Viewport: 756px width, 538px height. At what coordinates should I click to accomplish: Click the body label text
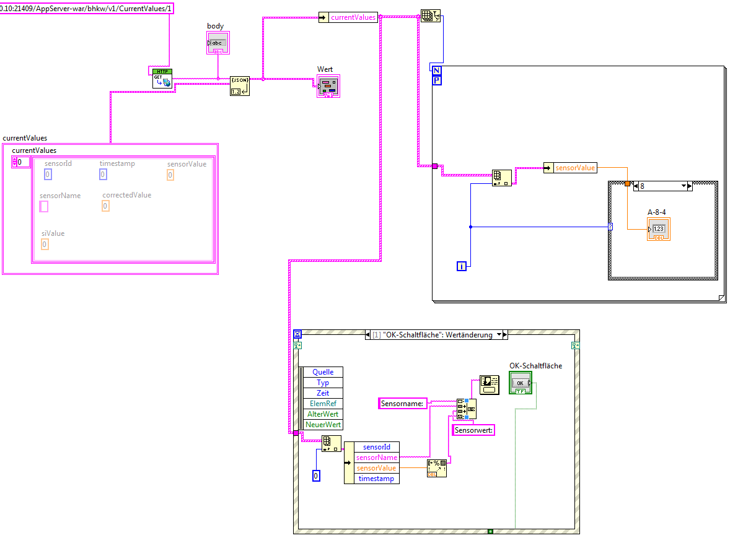[215, 26]
